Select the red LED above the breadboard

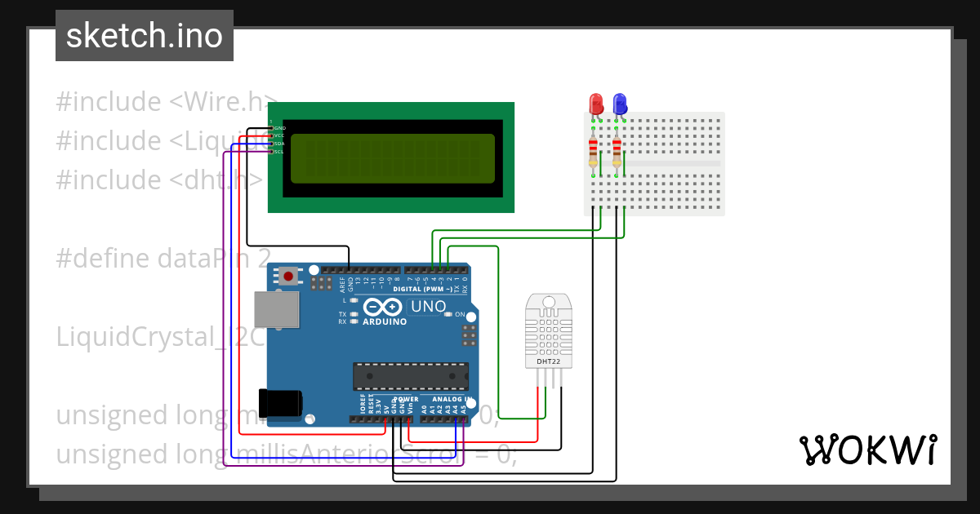[x=596, y=103]
